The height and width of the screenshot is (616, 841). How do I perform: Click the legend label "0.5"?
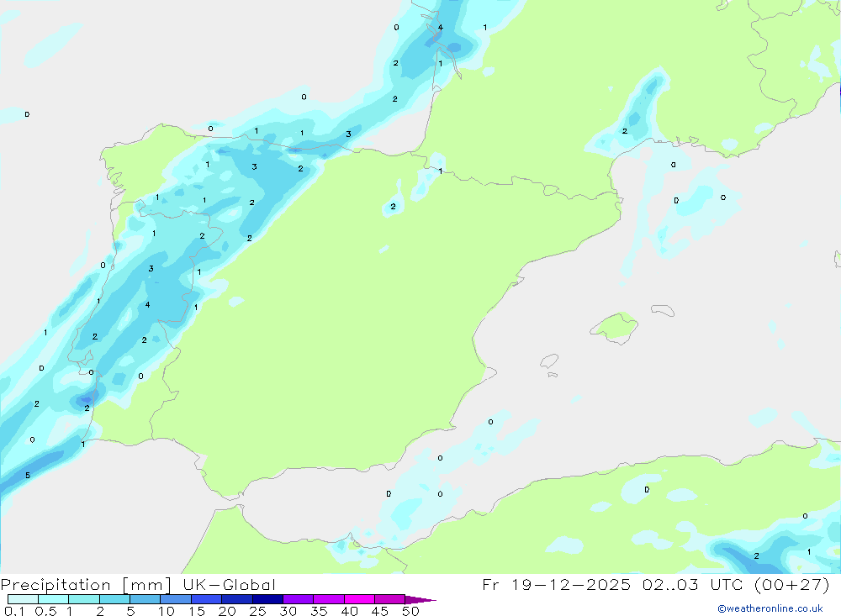click(x=45, y=611)
